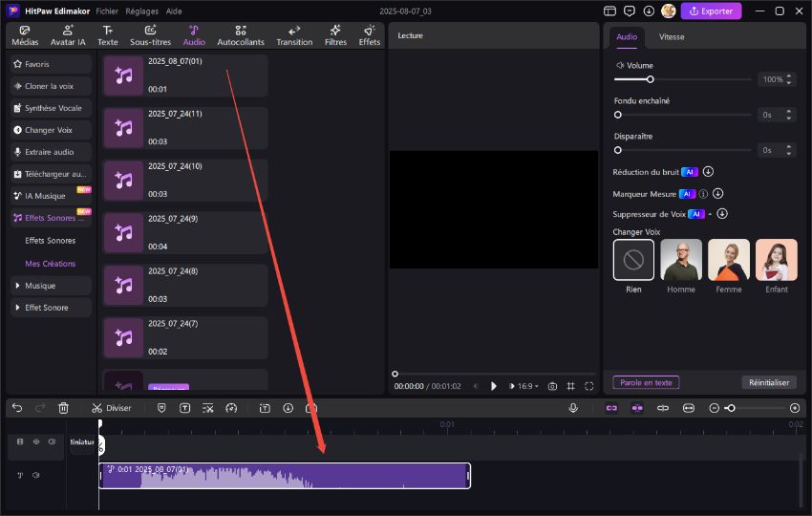Open the Fichier menu
Viewport: 812px width, 516px height.
click(107, 11)
